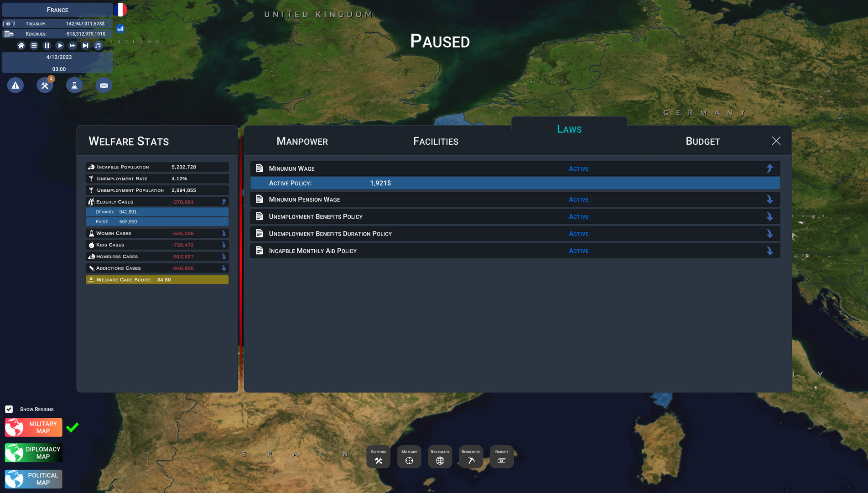
Task: Open the research flask icon
Action: click(74, 85)
